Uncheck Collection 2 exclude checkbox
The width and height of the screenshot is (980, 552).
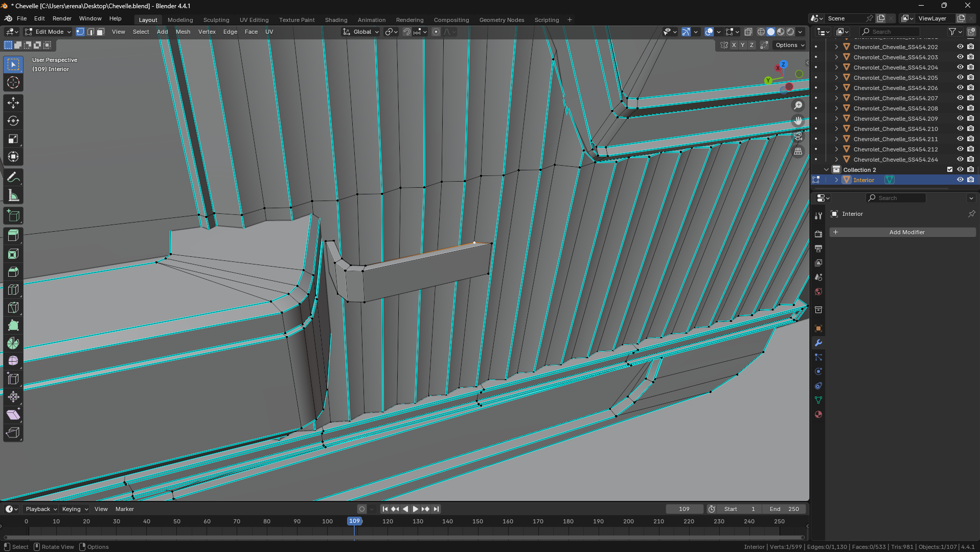(950, 169)
